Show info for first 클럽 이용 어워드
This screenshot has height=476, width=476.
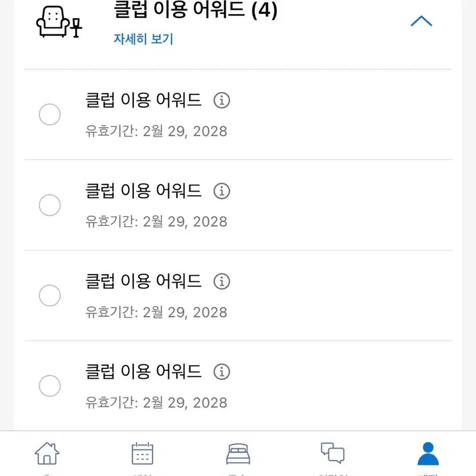221,101
